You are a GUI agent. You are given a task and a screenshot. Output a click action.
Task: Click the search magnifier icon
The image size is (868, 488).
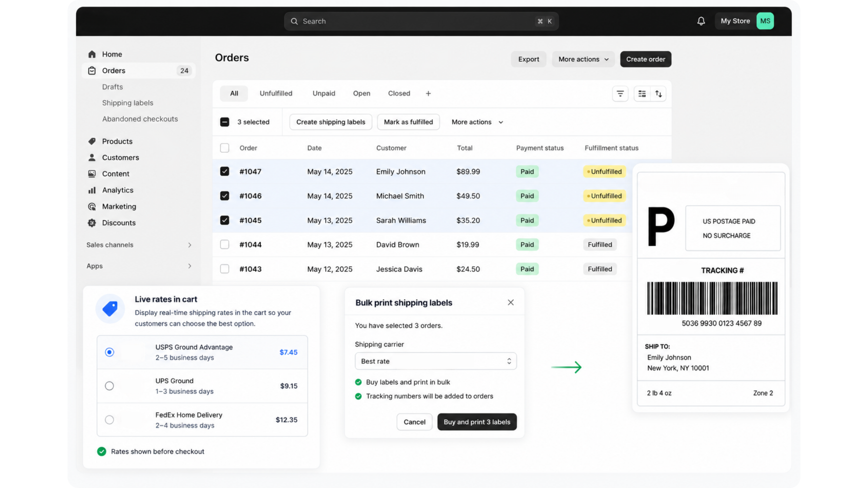pyautogui.click(x=294, y=21)
